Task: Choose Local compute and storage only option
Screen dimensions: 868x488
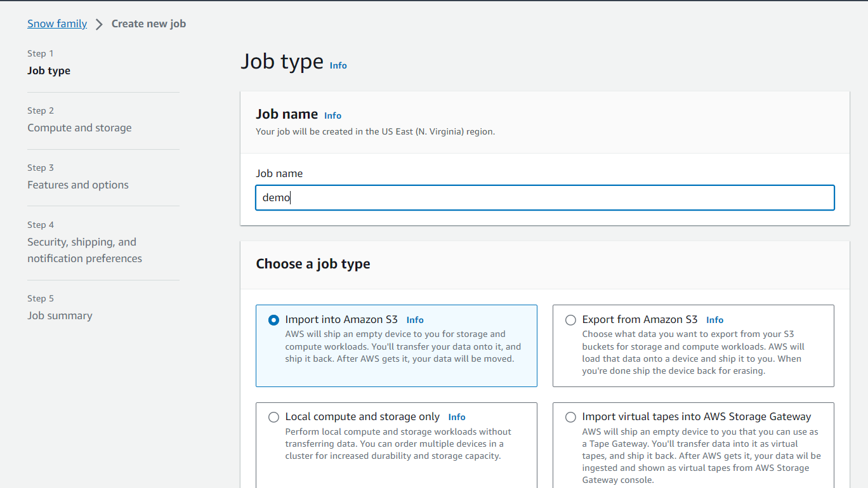Action: pos(273,418)
